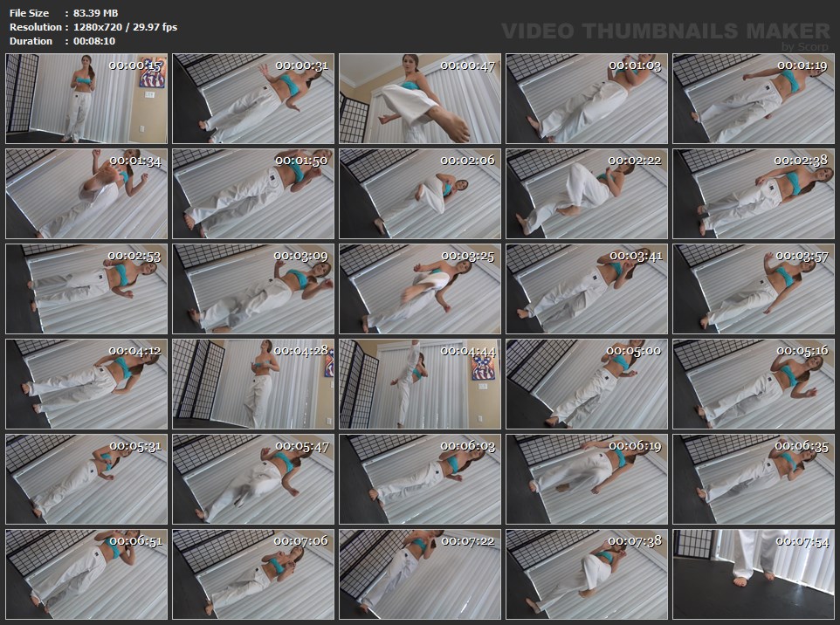Select the frame marked 00:01:03
840x625 pixels.
coord(587,99)
